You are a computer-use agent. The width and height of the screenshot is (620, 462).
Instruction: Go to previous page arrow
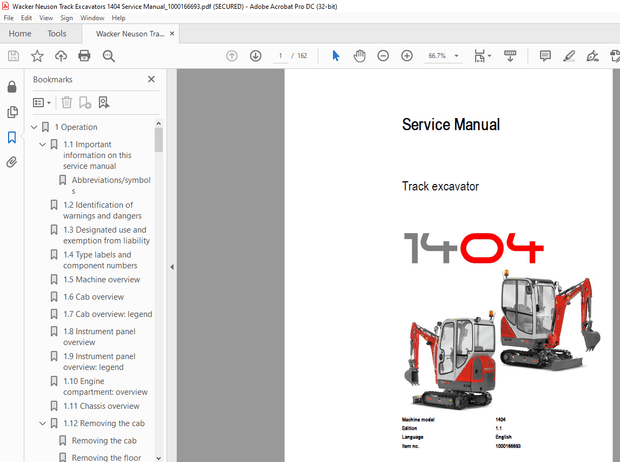[x=232, y=56]
